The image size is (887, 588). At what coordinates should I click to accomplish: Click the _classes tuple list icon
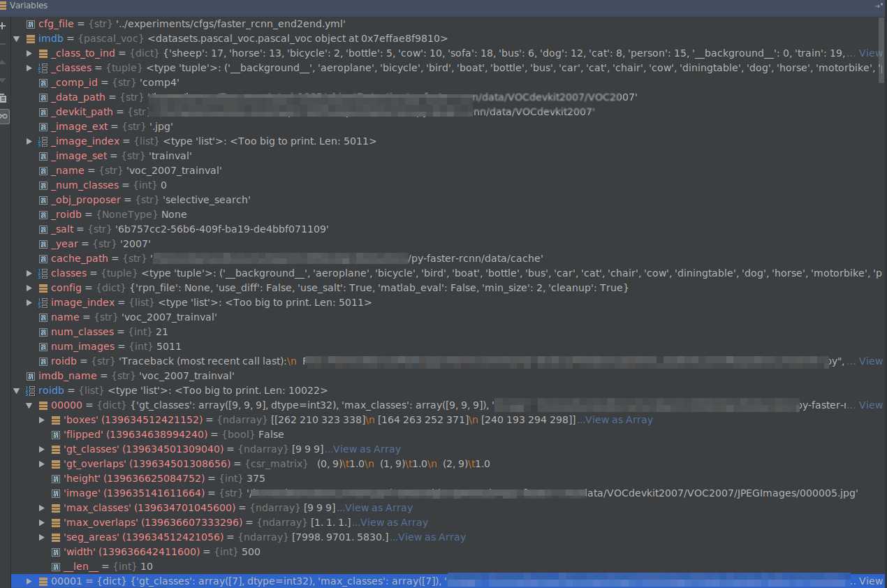tap(43, 68)
